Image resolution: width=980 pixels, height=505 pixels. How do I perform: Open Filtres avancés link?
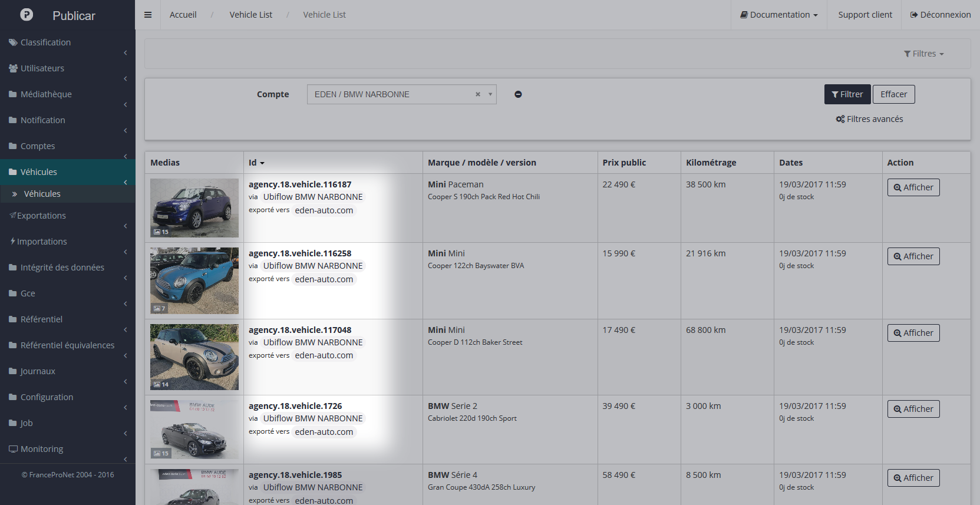pos(869,119)
